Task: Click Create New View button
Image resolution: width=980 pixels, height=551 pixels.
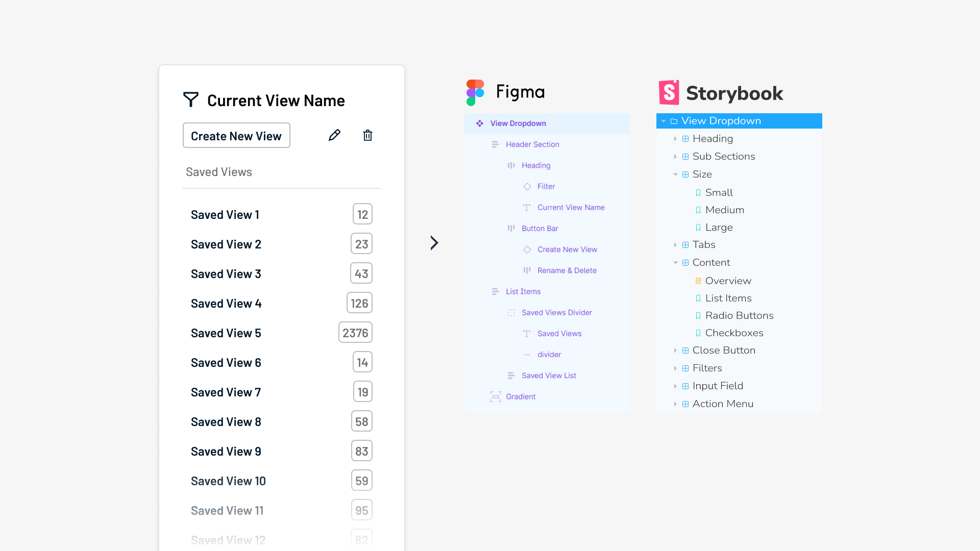Action: click(x=236, y=135)
